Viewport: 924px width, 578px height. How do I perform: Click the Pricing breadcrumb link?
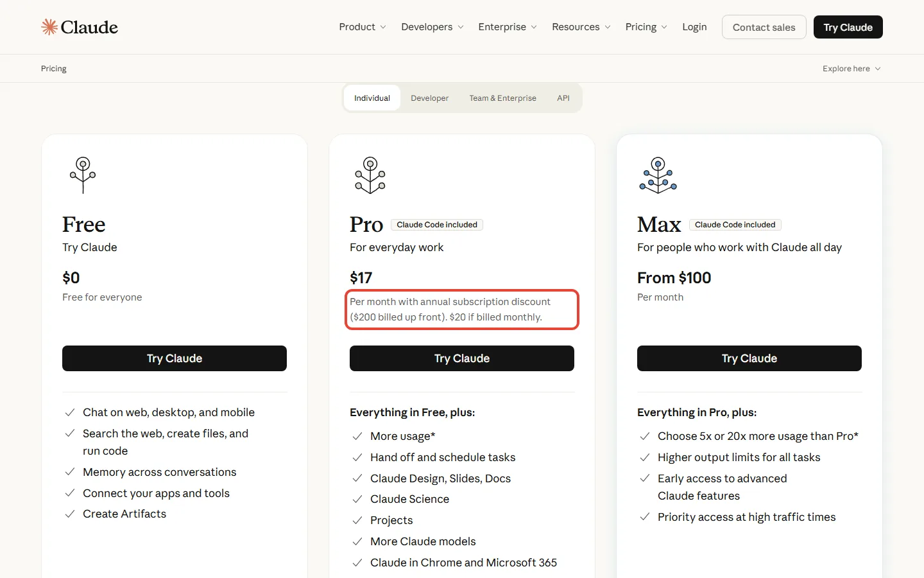pyautogui.click(x=54, y=69)
